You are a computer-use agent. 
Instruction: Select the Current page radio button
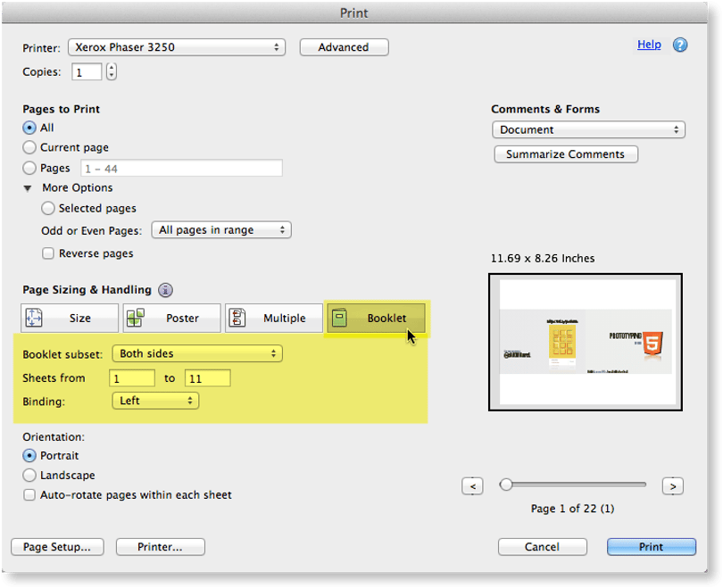pos(29,147)
